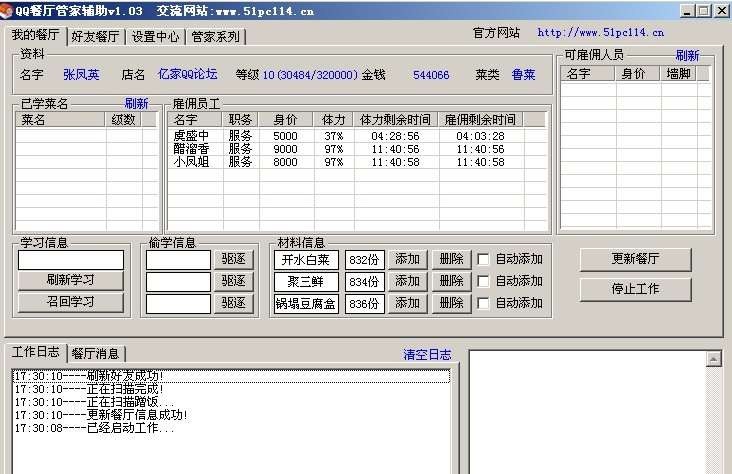
Task: Click the app icon in title bar
Action: tap(6, 11)
